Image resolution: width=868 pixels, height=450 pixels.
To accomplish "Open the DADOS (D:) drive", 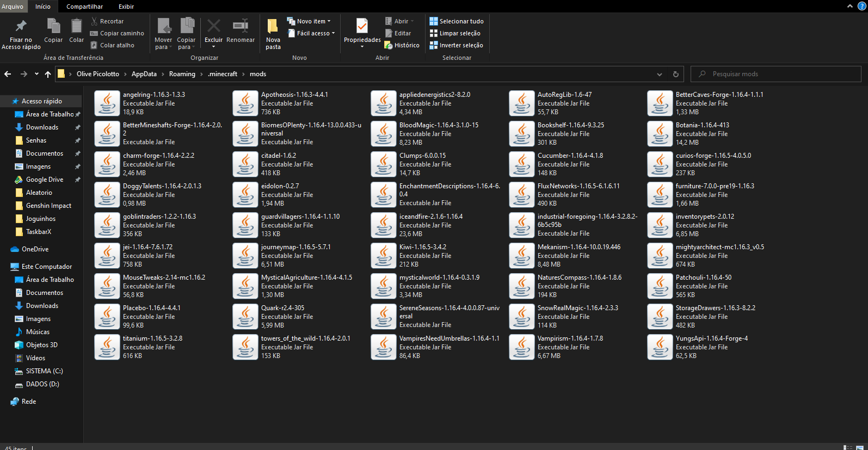I will point(41,384).
